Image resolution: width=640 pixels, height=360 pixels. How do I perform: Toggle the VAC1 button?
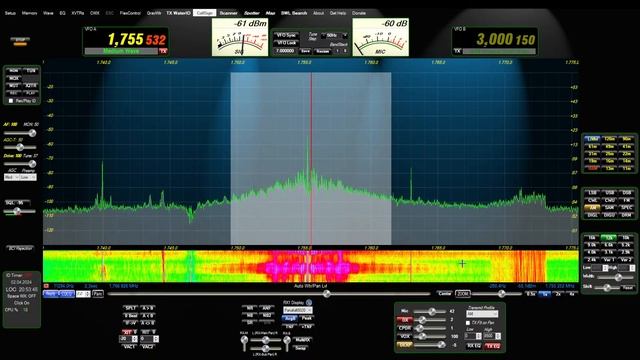(x=129, y=347)
